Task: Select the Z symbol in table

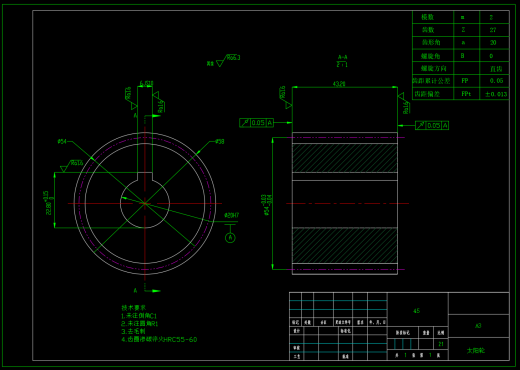Action: [463, 30]
